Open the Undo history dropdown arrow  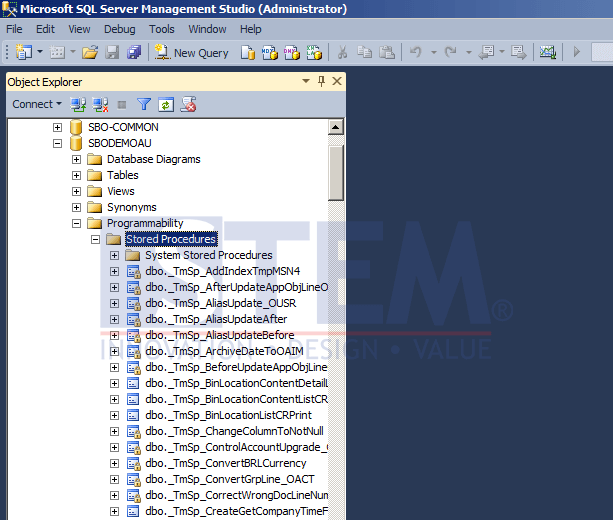tap(434, 52)
